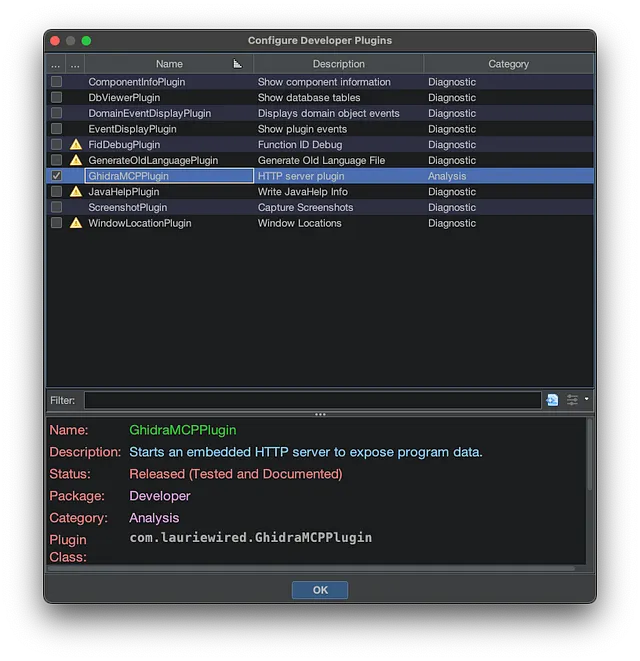Click the blue icon right of the Filter field
Image resolution: width=640 pixels, height=661 pixels.
click(552, 400)
